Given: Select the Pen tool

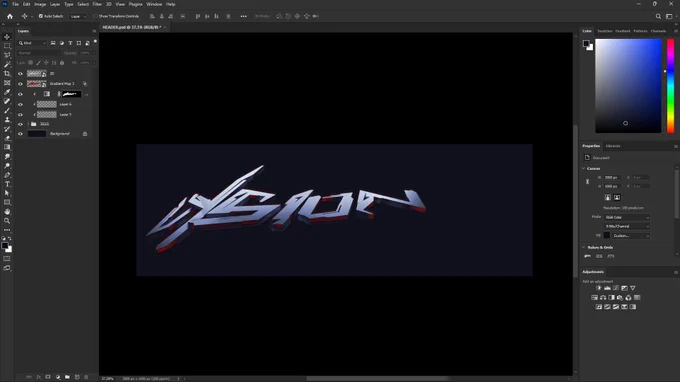Looking at the screenshot, I should pos(7,175).
